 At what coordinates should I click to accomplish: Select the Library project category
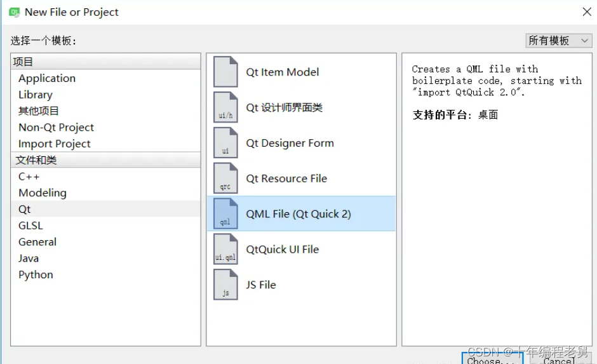tap(105, 95)
